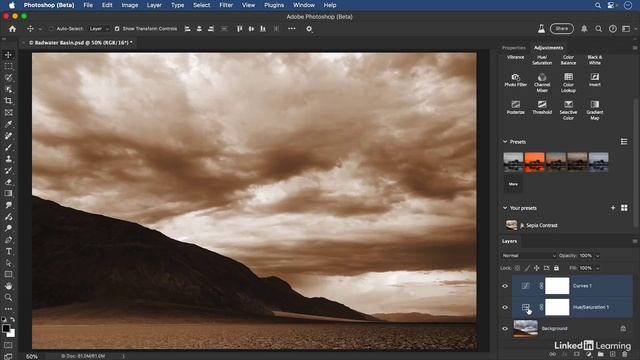Collapse the Your presets section
Screen dimensions: 640x360
tap(505, 208)
